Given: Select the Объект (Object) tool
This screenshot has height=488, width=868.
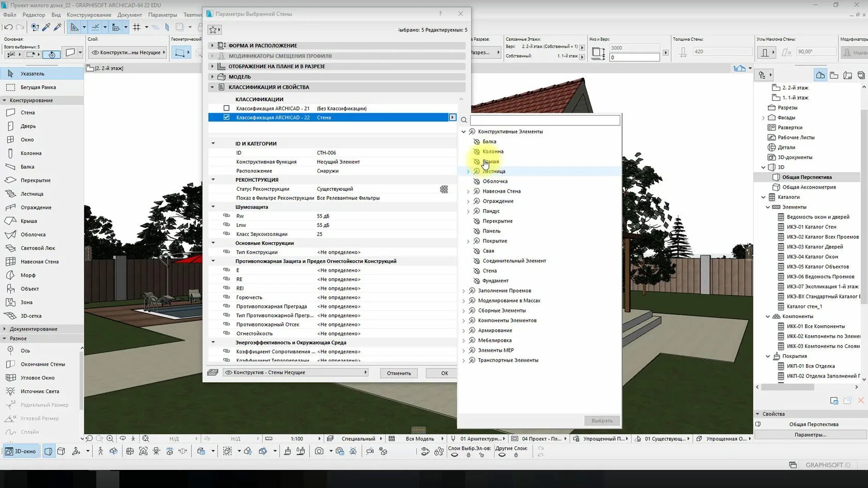Looking at the screenshot, I should (x=29, y=289).
